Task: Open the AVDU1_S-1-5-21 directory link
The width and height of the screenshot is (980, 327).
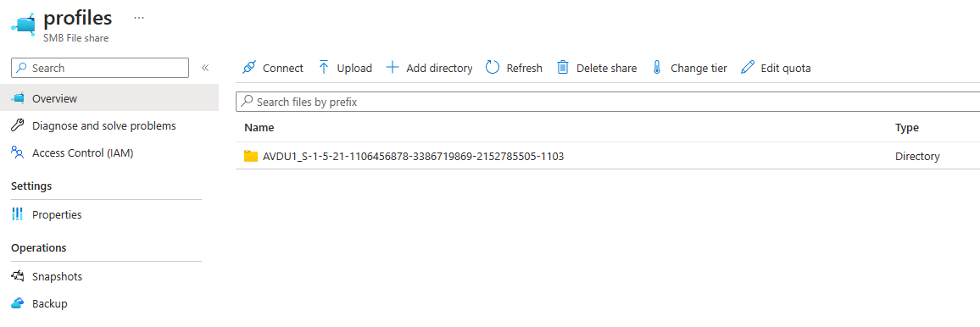Action: 413,157
